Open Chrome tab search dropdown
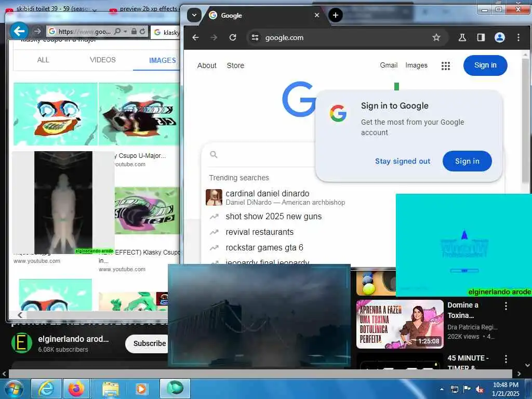 click(194, 15)
